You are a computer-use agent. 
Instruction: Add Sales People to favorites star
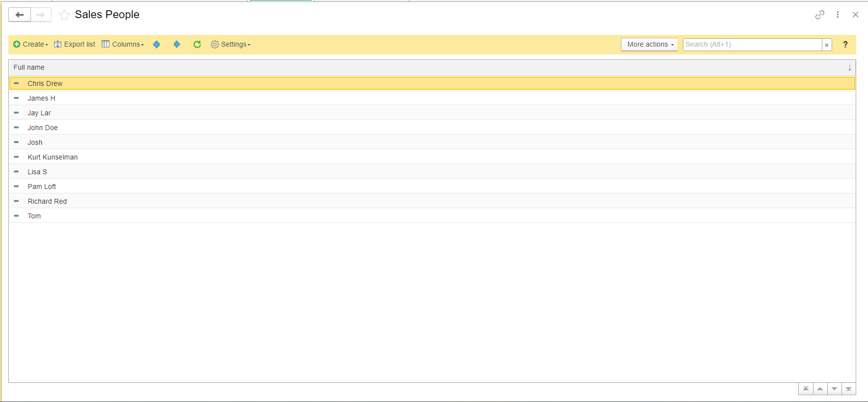pyautogui.click(x=64, y=15)
